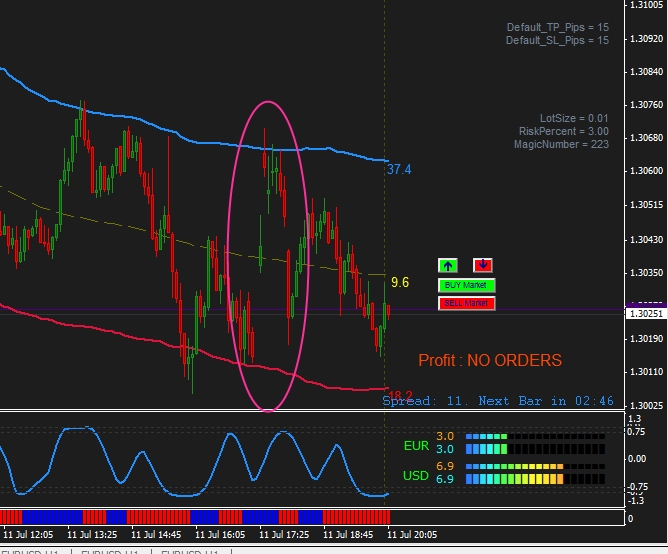Click the yellow 9.6 midline value

(x=400, y=282)
